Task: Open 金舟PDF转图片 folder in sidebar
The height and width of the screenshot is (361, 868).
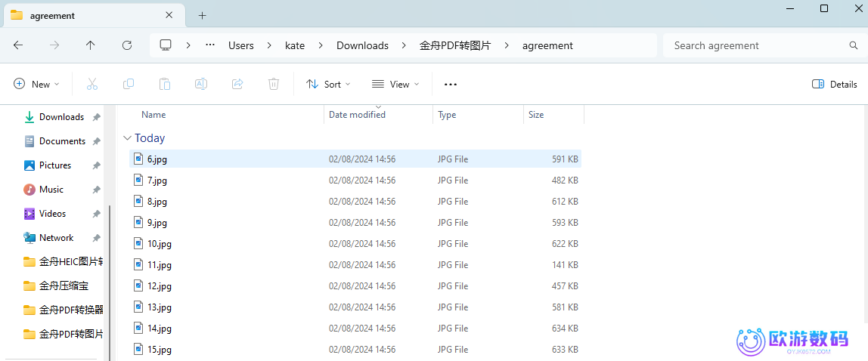Action: coord(63,335)
